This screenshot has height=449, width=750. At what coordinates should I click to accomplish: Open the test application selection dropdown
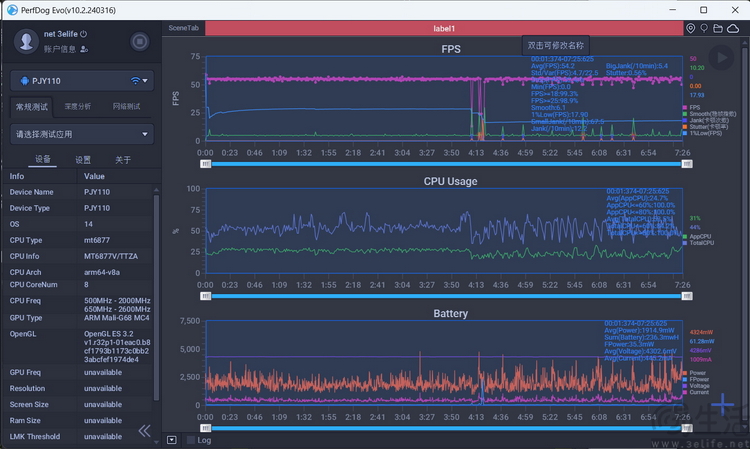(82, 134)
